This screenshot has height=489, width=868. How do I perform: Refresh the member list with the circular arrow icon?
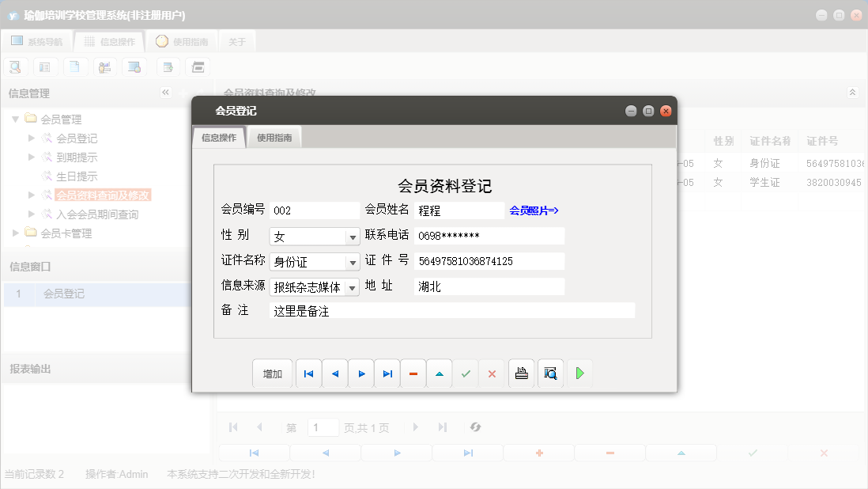(x=475, y=426)
